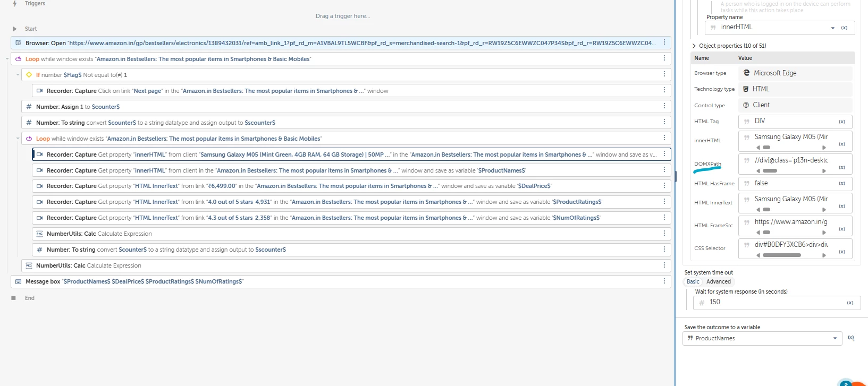Click the Drag a trigger here area
Screen dimensions: 868x386
(x=343, y=16)
